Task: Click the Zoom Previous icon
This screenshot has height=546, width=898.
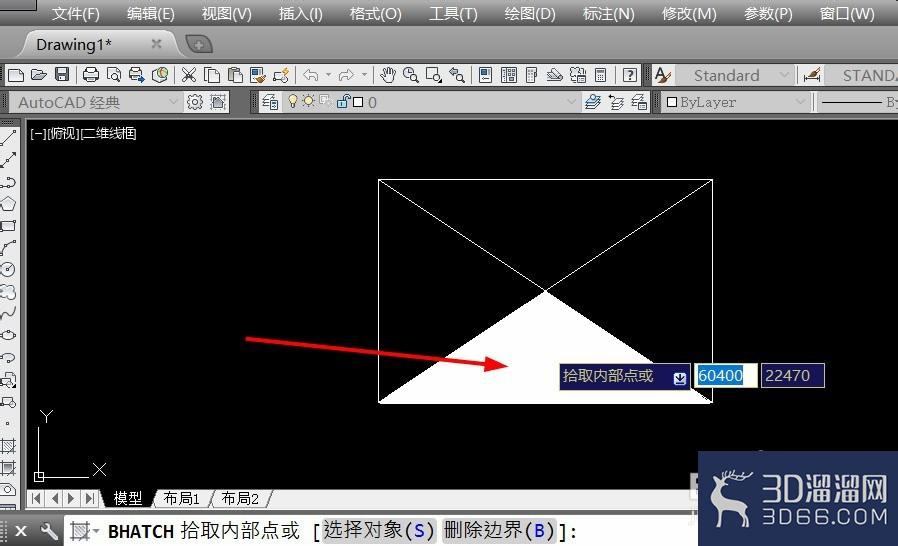Action: pyautogui.click(x=456, y=75)
